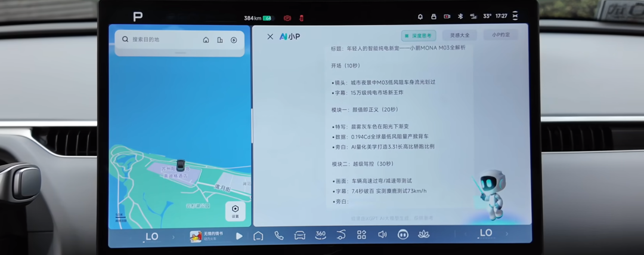
Task: Toggle the 深度思考 deep thinking option
Action: pos(419,36)
